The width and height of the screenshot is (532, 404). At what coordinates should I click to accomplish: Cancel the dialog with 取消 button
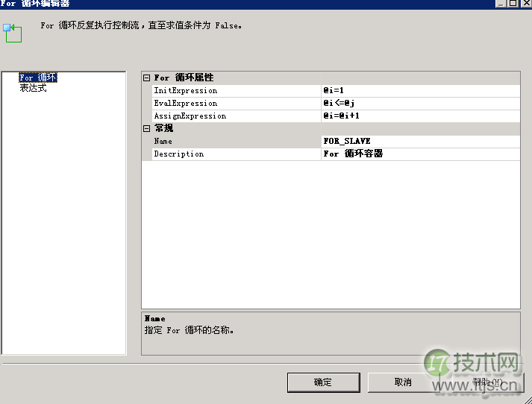point(403,382)
